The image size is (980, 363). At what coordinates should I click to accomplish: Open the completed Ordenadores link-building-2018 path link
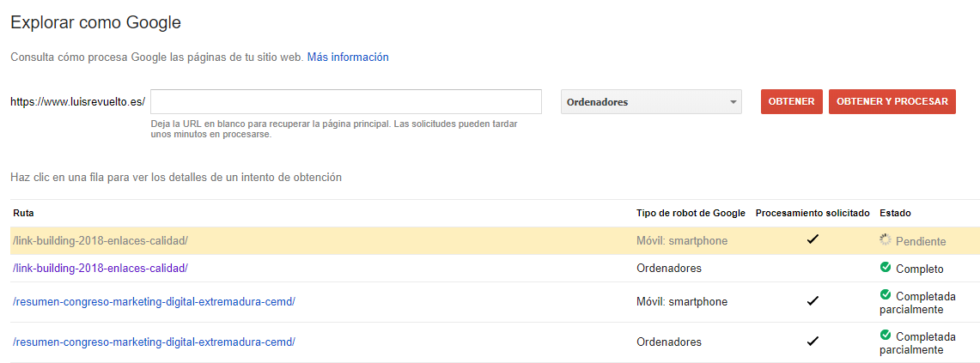100,269
